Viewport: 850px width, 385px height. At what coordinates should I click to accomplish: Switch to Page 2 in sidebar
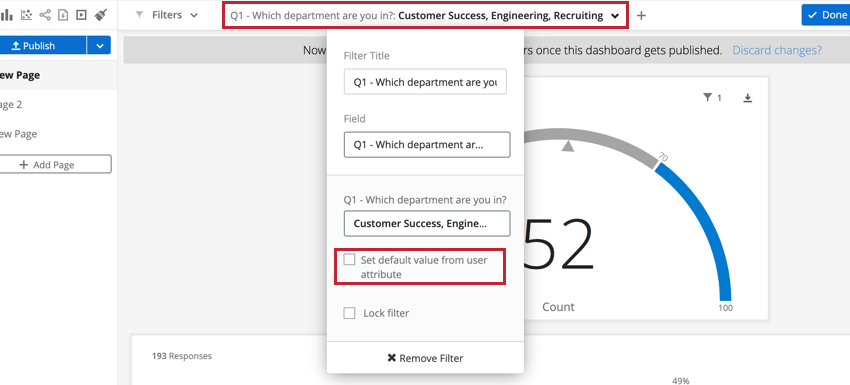click(12, 105)
